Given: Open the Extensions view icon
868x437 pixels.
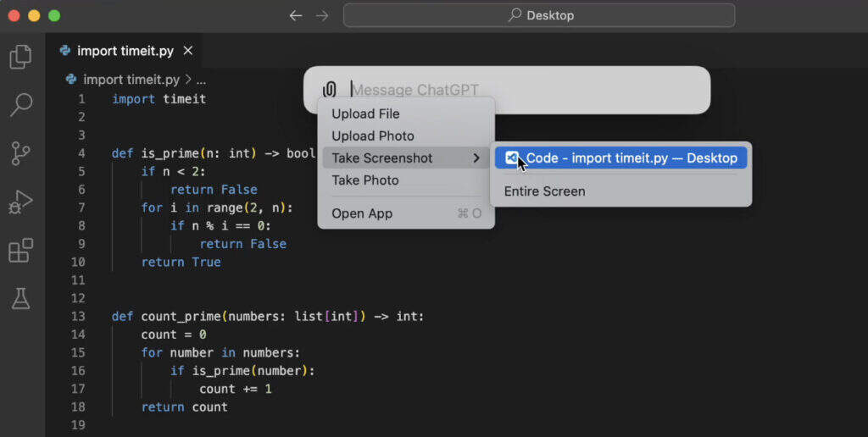Looking at the screenshot, I should point(21,251).
